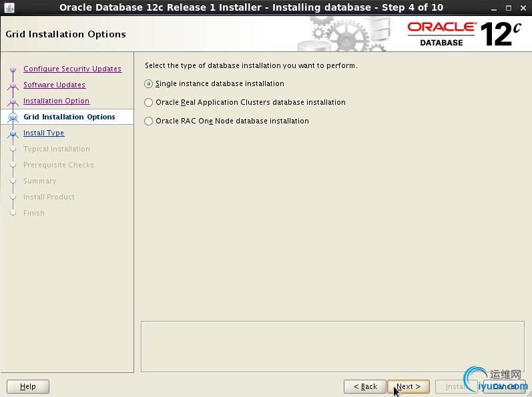Click the Software Updates step bullet
This screenshot has width=532, height=397.
click(13, 85)
